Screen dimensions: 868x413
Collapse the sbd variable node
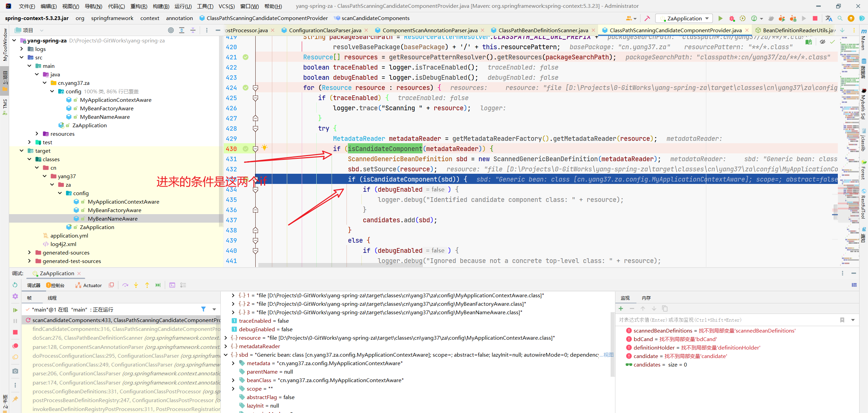tap(226, 355)
